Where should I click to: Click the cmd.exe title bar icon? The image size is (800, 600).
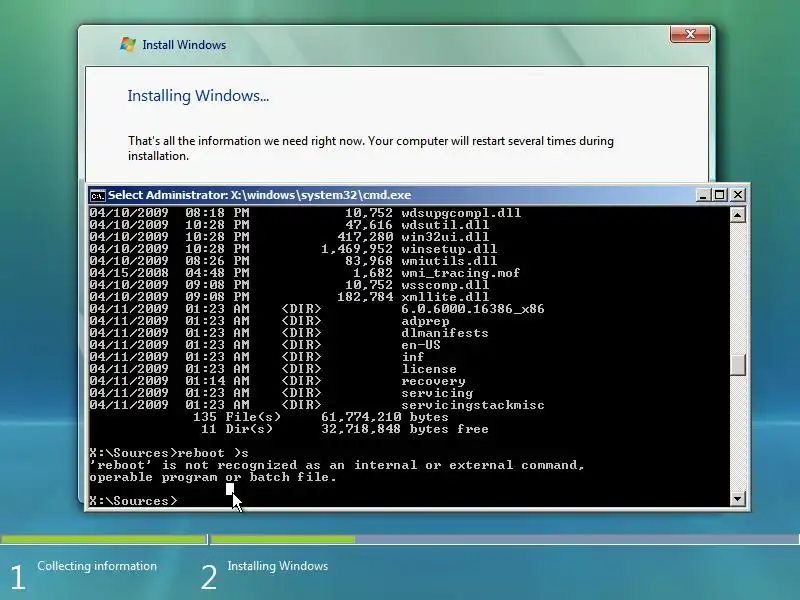coord(97,195)
